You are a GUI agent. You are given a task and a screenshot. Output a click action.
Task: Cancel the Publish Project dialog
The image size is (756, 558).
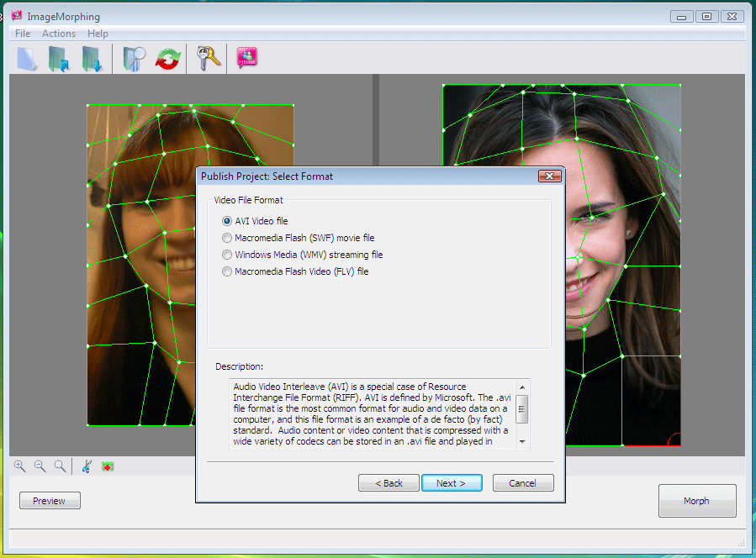pyautogui.click(x=523, y=483)
